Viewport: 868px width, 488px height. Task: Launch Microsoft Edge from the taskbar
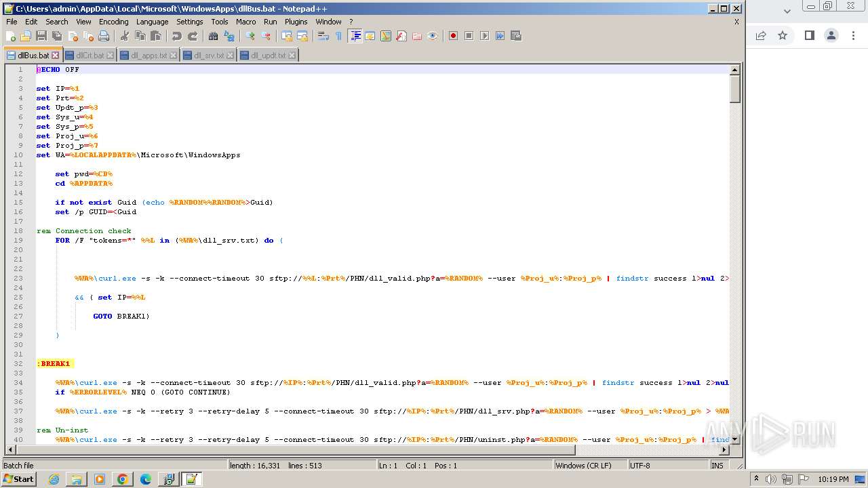point(145,479)
